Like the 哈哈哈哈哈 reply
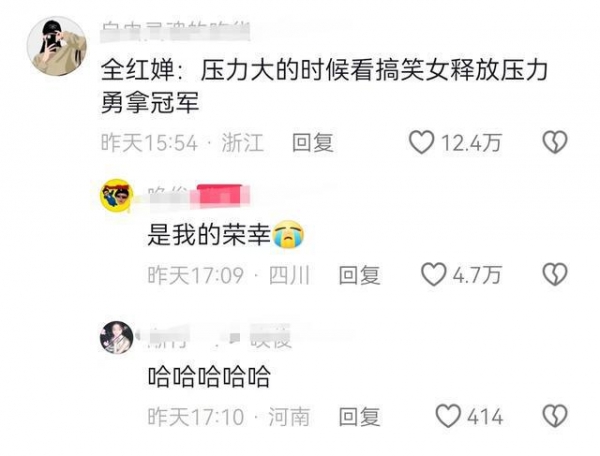This screenshot has height=456, width=600. (x=448, y=416)
